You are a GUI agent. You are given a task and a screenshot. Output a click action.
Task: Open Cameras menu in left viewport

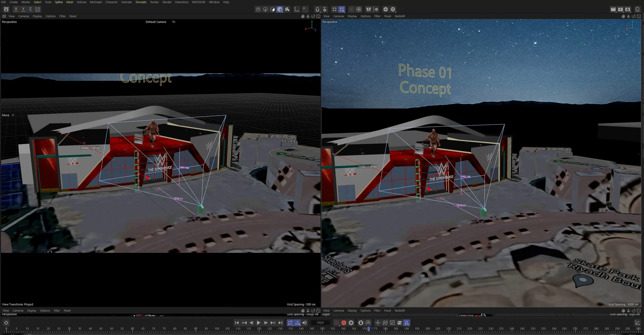point(24,16)
